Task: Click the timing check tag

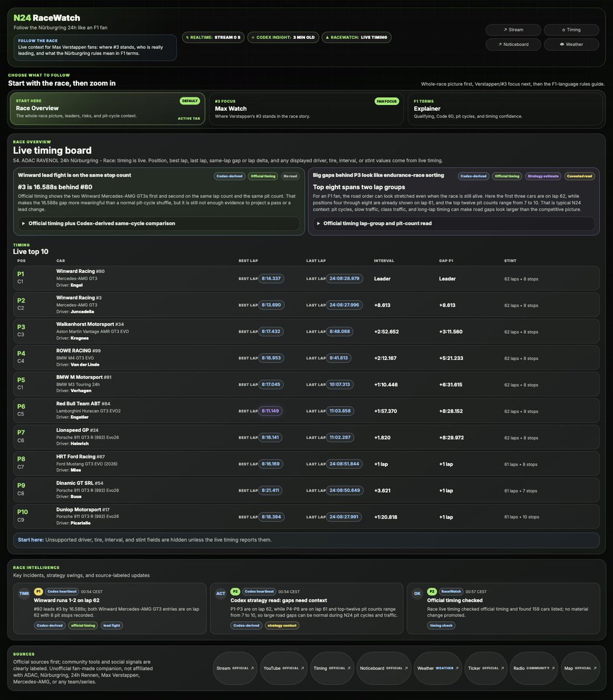Action: pos(440,625)
